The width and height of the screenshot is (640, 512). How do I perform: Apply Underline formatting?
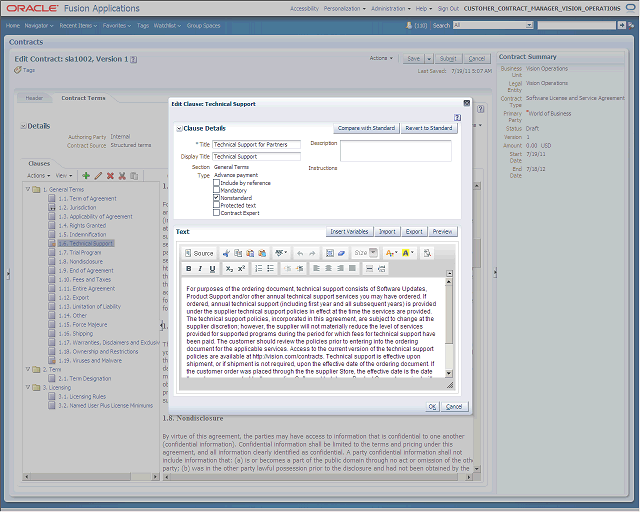(212, 269)
